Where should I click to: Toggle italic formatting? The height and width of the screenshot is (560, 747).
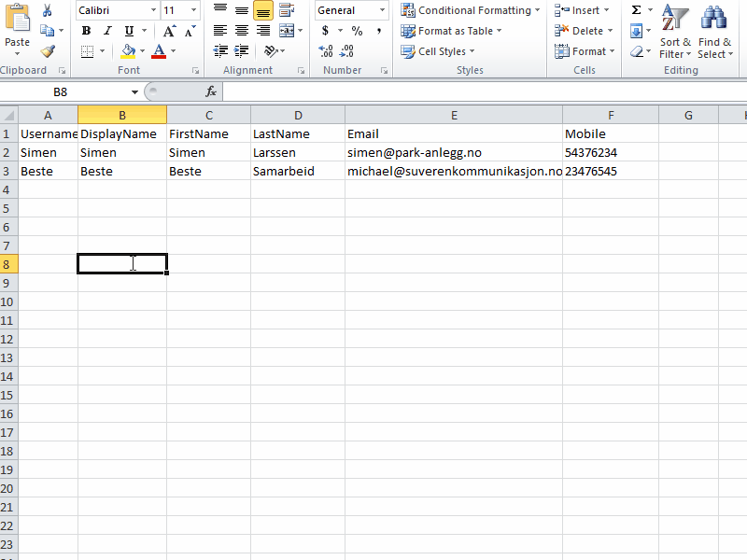click(106, 31)
